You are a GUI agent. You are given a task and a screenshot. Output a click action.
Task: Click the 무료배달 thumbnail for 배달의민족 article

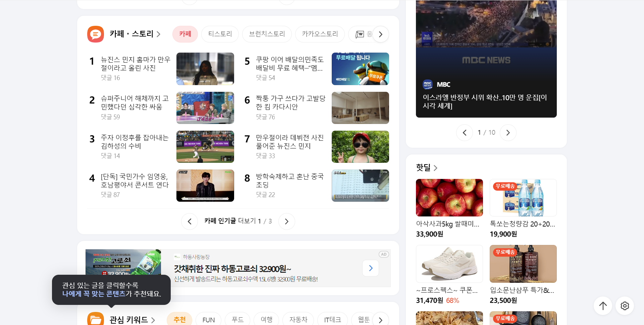[360, 69]
